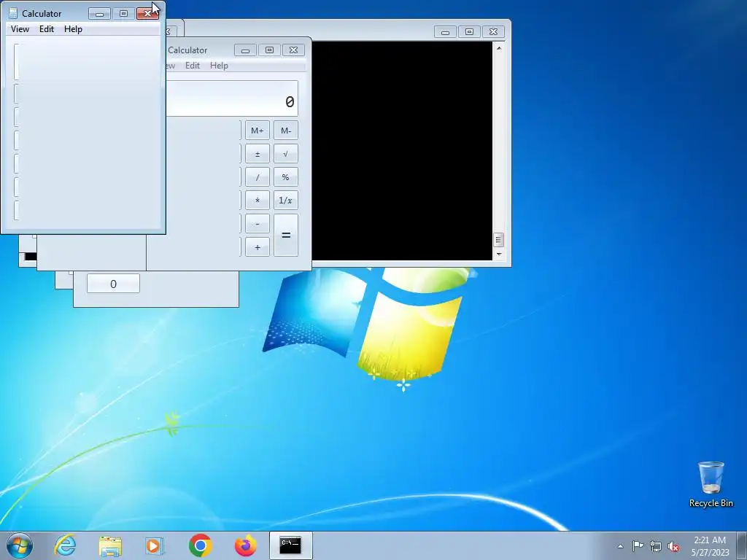
Task: Open the Action Center flag icon
Action: (x=638, y=545)
